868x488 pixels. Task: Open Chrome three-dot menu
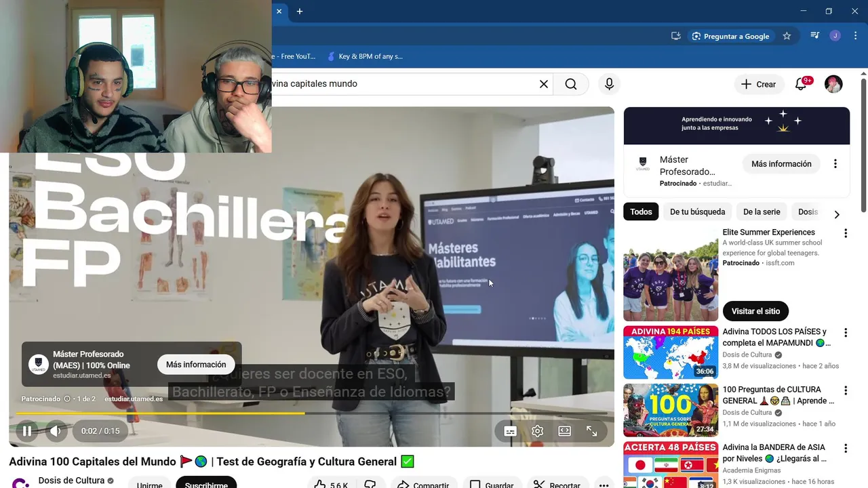(x=856, y=36)
